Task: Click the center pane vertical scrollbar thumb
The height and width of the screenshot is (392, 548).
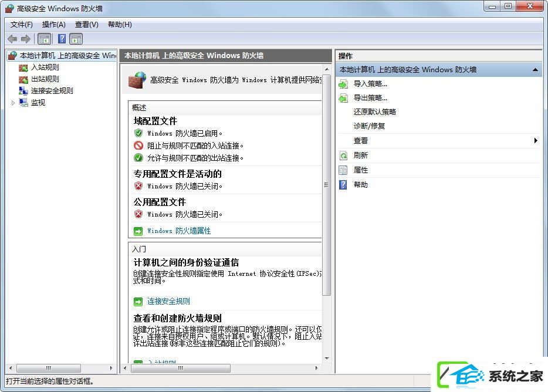Action: pyautogui.click(x=326, y=185)
